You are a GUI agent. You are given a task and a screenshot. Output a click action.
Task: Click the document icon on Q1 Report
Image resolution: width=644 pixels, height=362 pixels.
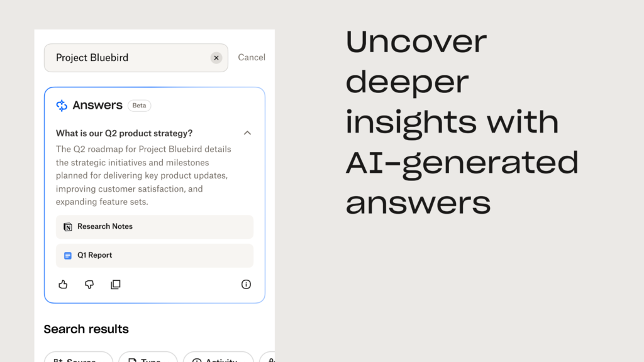pyautogui.click(x=68, y=256)
